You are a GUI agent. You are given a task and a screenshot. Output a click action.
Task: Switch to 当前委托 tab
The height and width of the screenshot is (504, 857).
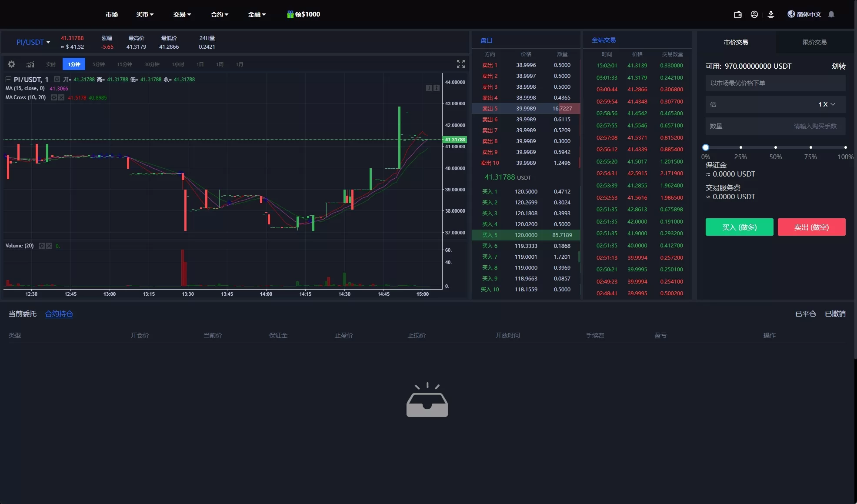pyautogui.click(x=23, y=314)
